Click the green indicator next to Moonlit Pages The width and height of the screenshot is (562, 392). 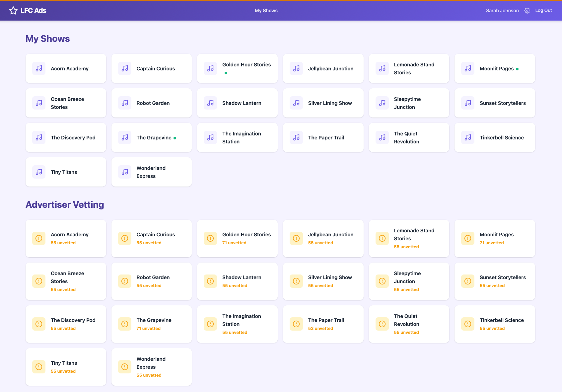click(x=517, y=68)
